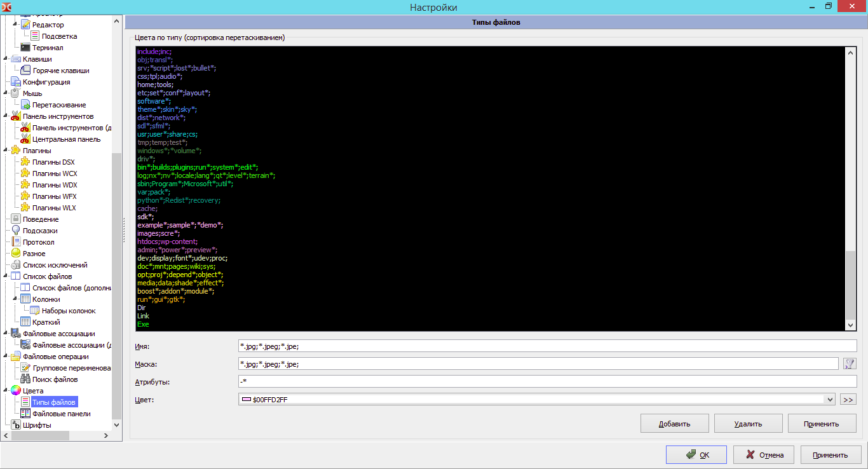Click the mask filter template icon button
Viewport: 868px width, 469px height.
(x=849, y=364)
